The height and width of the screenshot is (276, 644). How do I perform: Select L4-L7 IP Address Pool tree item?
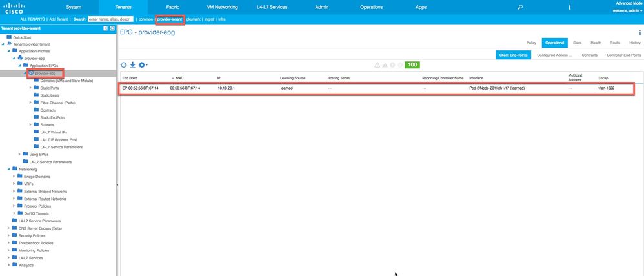pos(59,140)
